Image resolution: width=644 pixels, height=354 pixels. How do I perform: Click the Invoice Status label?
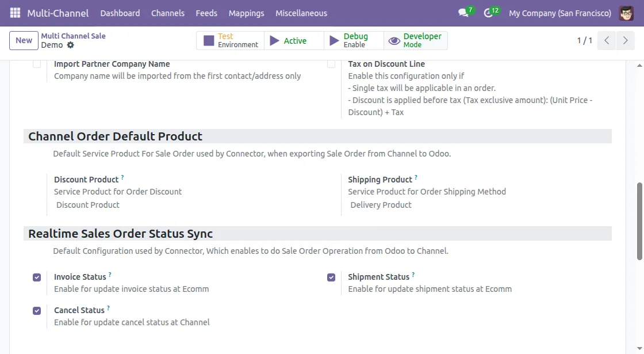click(x=80, y=277)
